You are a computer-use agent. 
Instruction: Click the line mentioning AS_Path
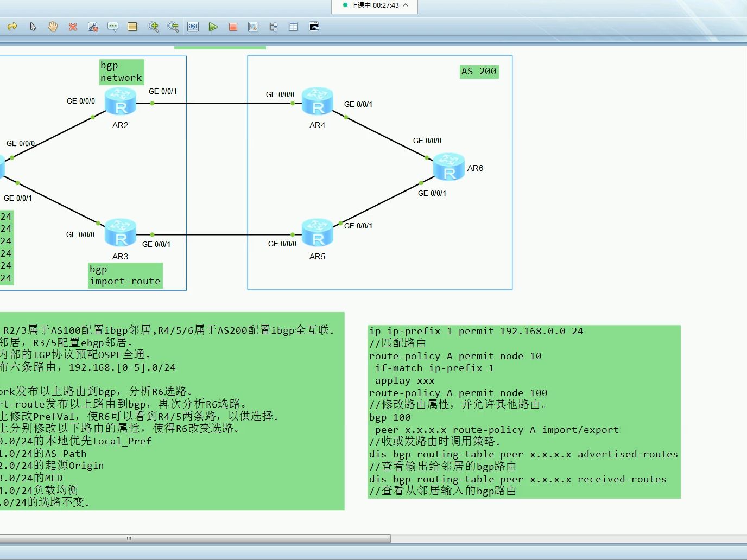tap(43, 454)
